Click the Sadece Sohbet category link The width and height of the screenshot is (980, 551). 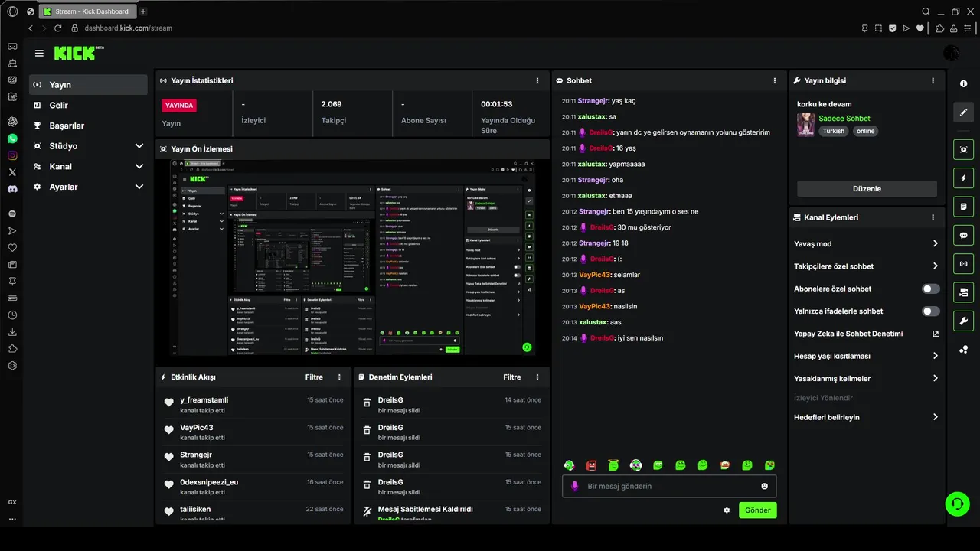click(x=844, y=119)
